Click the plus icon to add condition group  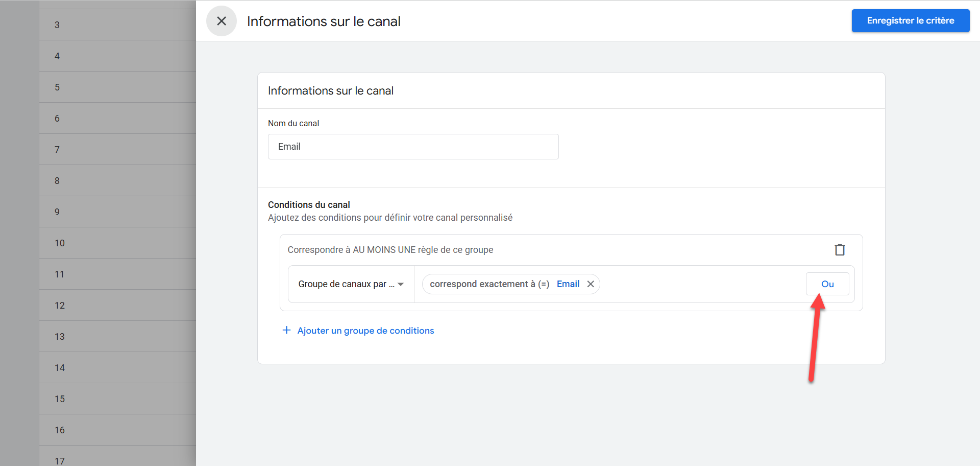pyautogui.click(x=287, y=330)
